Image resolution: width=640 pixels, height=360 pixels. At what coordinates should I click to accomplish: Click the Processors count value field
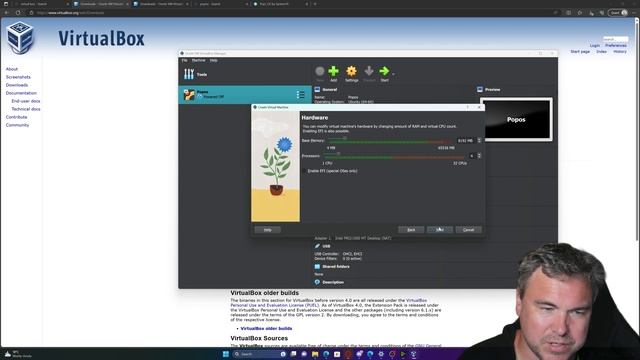click(472, 156)
